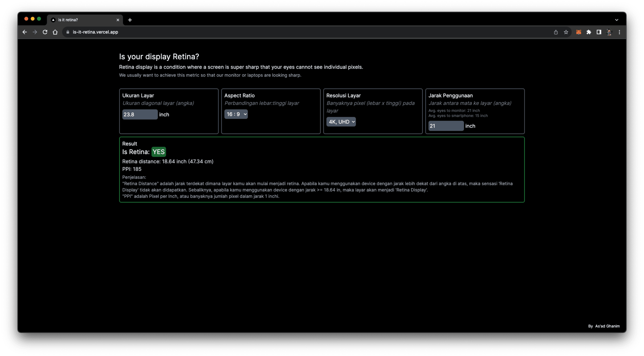Click the 'Avg. eyes to smartphone: 15 inch' hint
Screen dimensions: 644x356
point(458,115)
